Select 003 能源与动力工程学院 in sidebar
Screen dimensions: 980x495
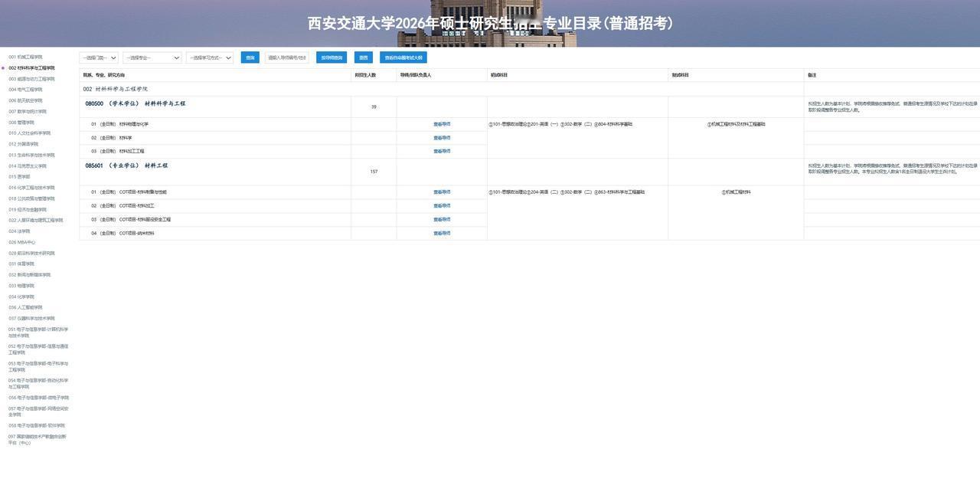click(x=31, y=79)
